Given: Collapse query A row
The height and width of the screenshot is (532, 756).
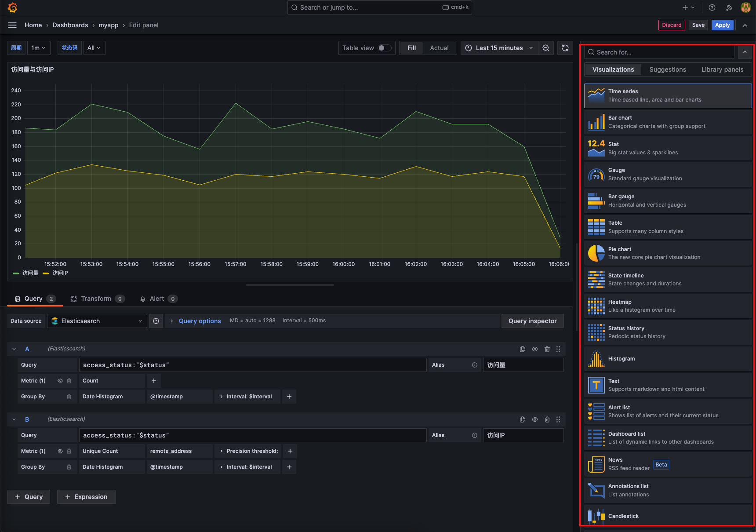Looking at the screenshot, I should 14,349.
